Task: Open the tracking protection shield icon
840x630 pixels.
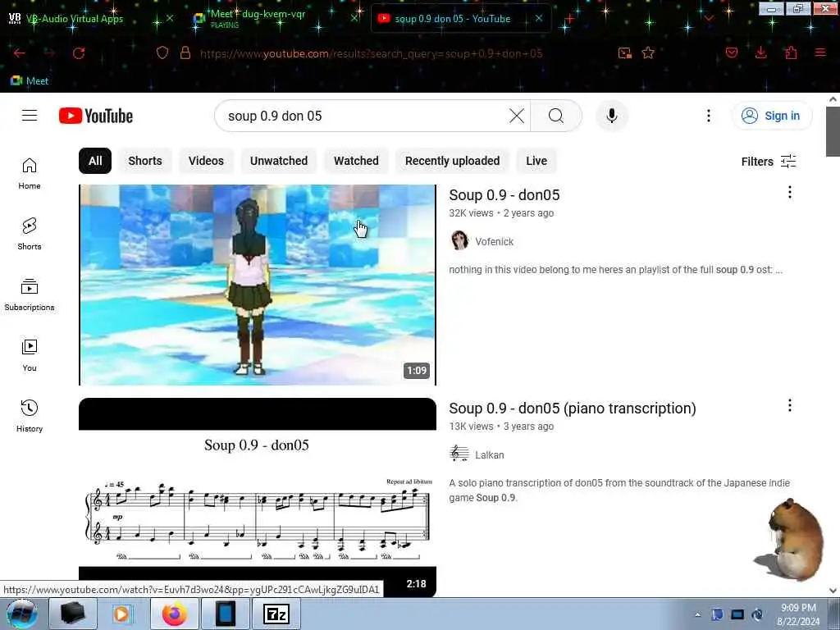Action: (x=162, y=52)
